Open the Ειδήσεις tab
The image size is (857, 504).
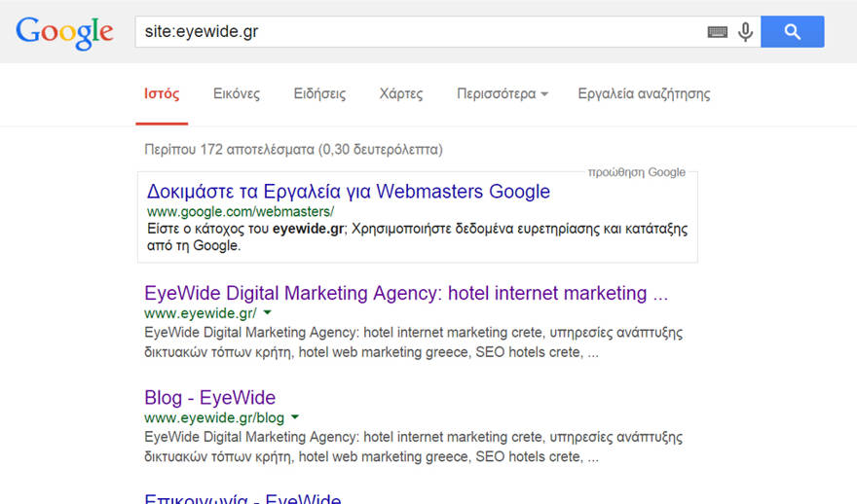319,94
